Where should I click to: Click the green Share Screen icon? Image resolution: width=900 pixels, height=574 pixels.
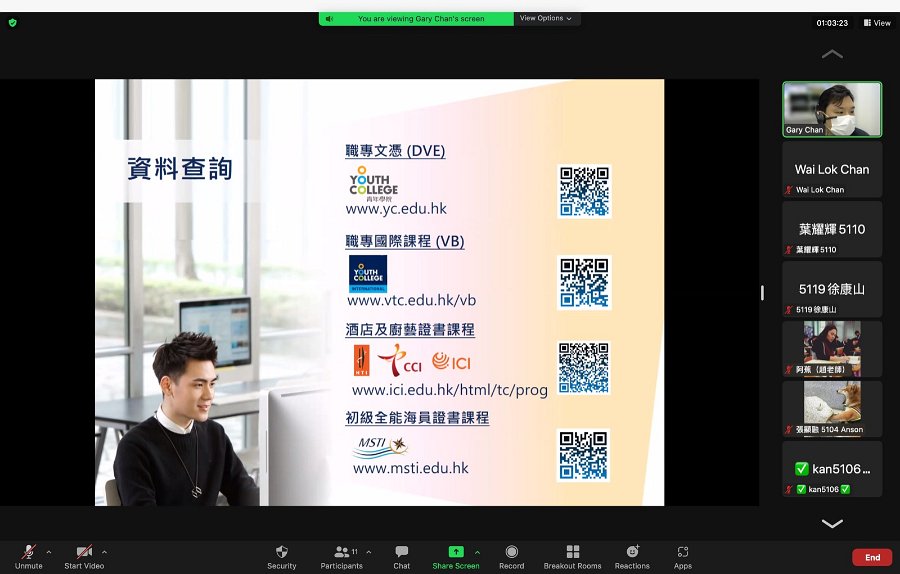[x=456, y=552]
